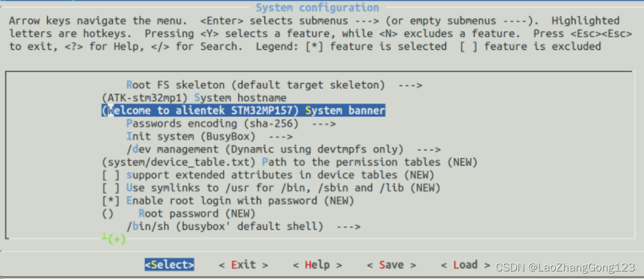
Task: Click the System configuration title text
Action: click(x=317, y=8)
